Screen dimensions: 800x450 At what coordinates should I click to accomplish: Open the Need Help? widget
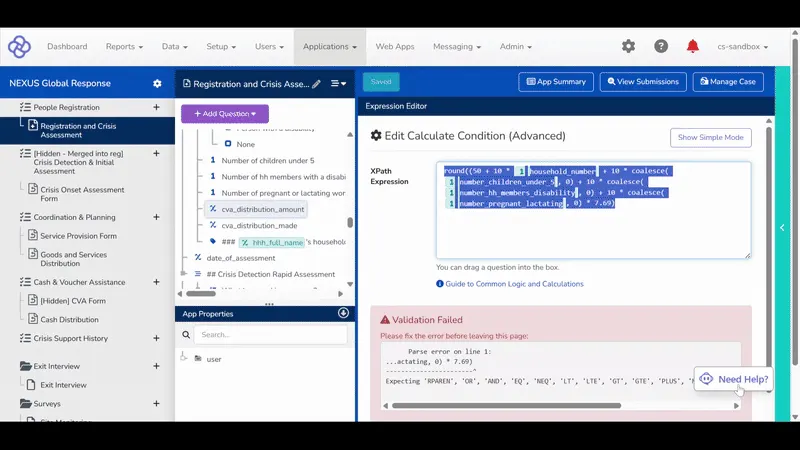coord(733,379)
